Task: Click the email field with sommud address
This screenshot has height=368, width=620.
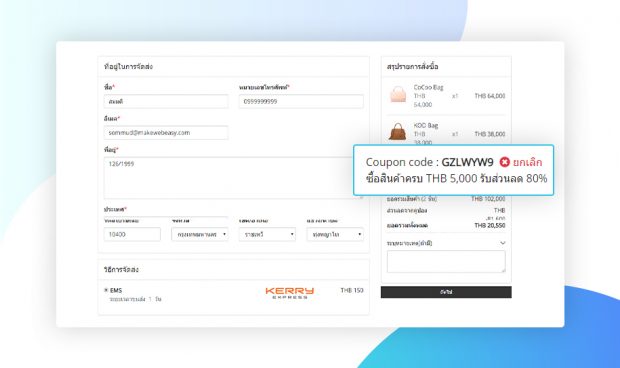Action: coord(166,133)
